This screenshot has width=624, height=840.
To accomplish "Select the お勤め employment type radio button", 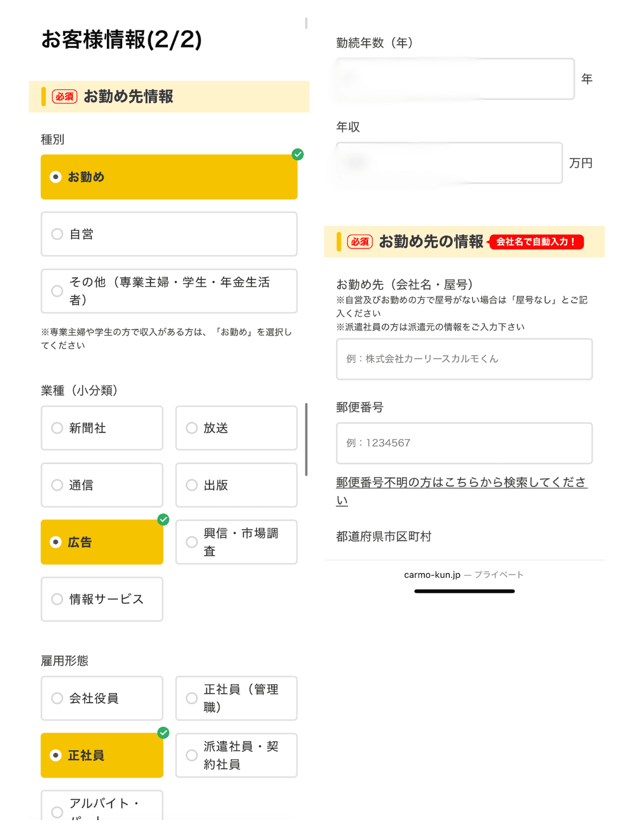I will pyautogui.click(x=169, y=177).
